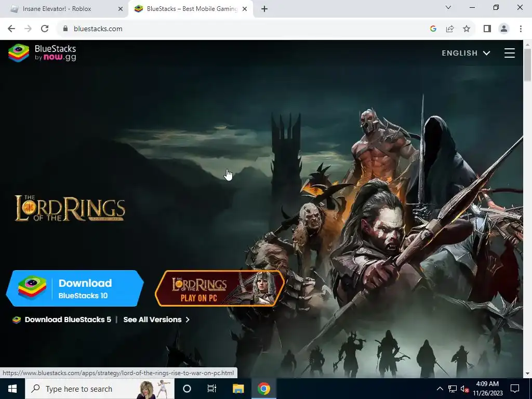Open File Explorer from the taskbar
532x399 pixels.
(x=238, y=389)
